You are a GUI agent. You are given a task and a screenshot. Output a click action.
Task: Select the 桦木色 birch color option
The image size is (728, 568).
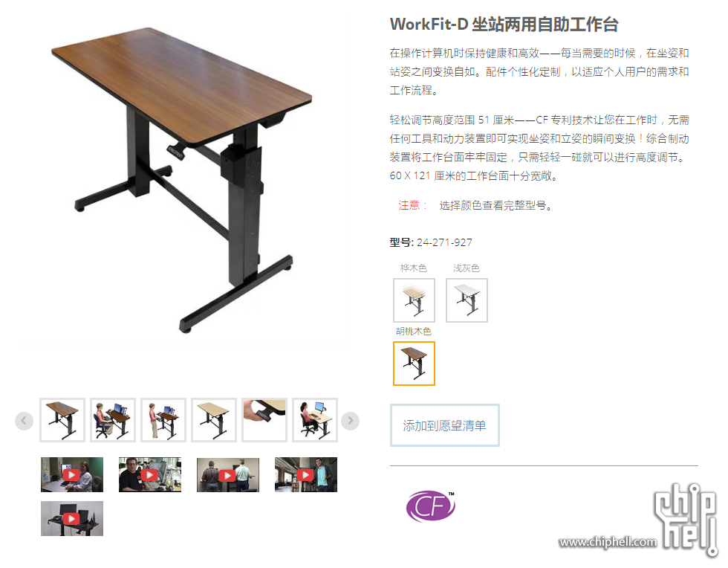415,300
